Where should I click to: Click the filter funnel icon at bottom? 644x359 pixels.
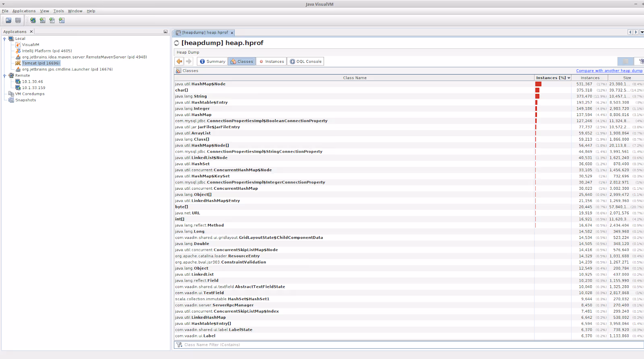(179, 344)
